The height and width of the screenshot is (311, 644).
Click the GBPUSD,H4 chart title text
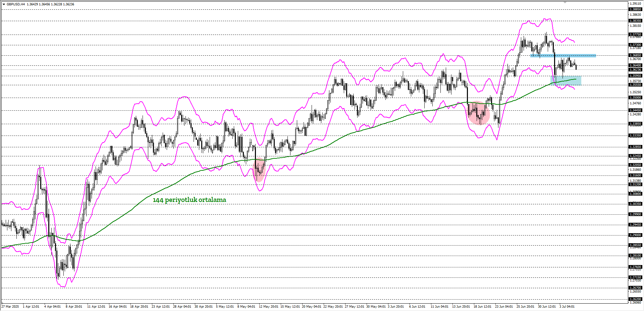15,4
